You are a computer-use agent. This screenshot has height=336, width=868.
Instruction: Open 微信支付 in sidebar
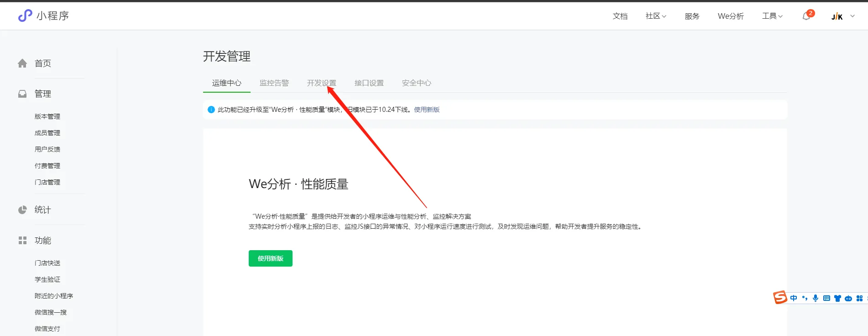[x=47, y=329]
